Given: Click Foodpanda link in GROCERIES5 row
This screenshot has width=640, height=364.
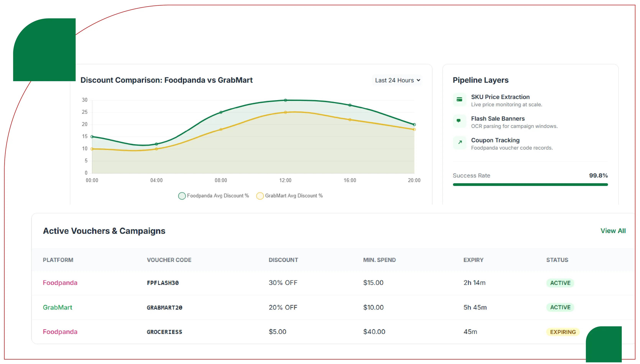Looking at the screenshot, I should click(x=60, y=332).
